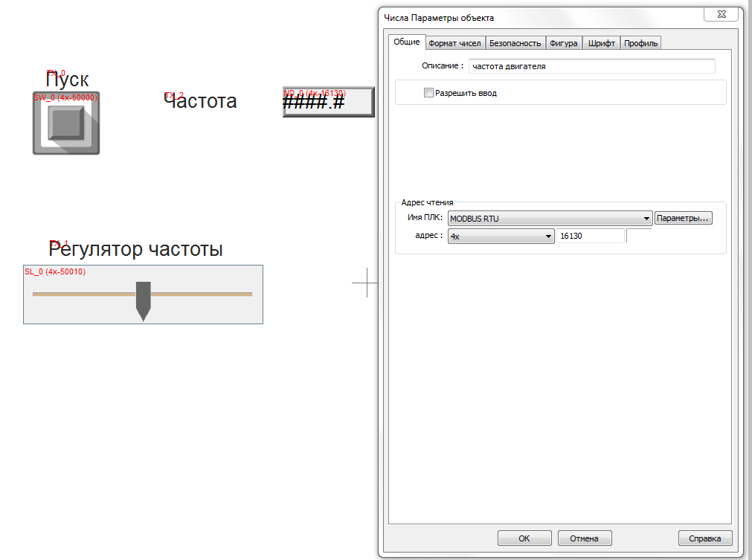The width and height of the screenshot is (752, 560).
Task: Select the Регулятор частоты text label
Action: pyautogui.click(x=136, y=248)
